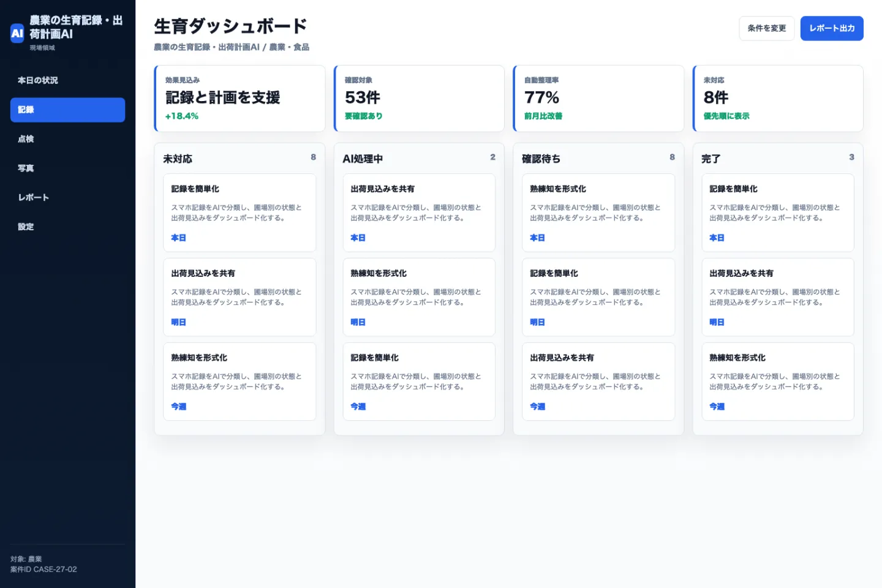Open 本日の状況 in the sidebar

(67, 80)
